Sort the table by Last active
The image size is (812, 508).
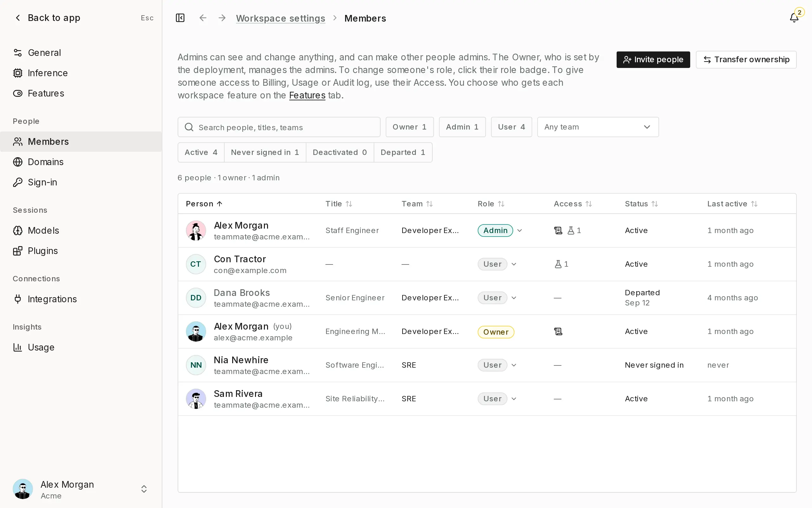pos(732,204)
